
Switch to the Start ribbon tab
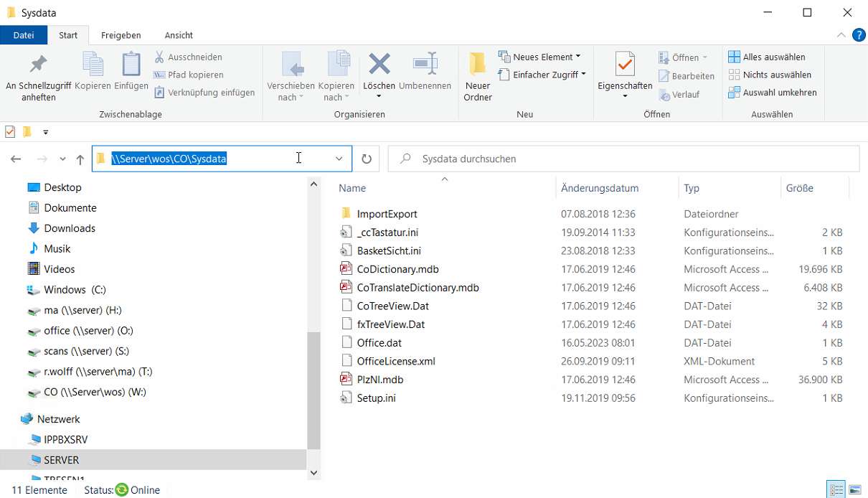pyautogui.click(x=68, y=35)
